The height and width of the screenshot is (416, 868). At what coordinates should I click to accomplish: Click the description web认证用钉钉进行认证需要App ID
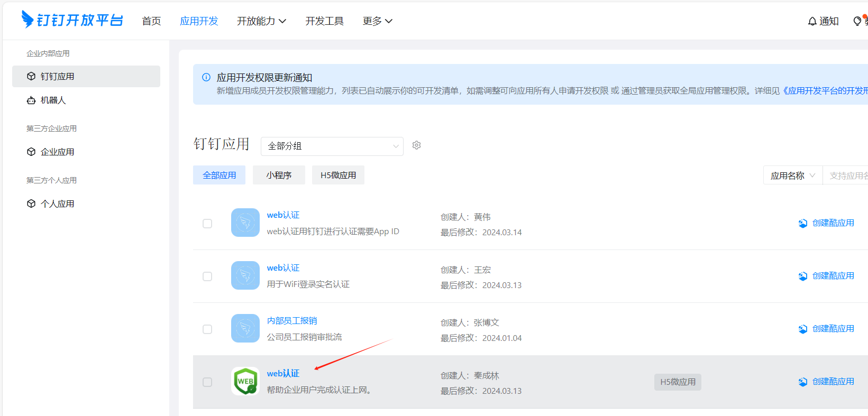coord(333,232)
